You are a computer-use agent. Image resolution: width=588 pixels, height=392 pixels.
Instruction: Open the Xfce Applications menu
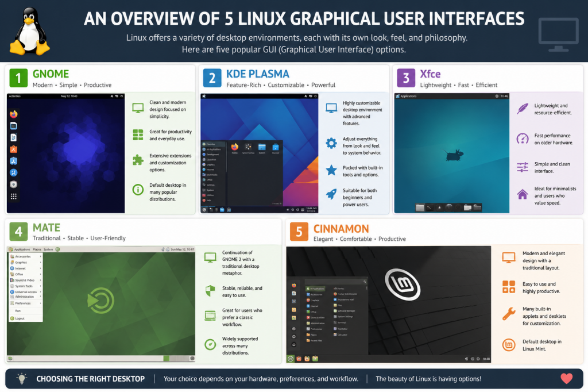tap(406, 96)
